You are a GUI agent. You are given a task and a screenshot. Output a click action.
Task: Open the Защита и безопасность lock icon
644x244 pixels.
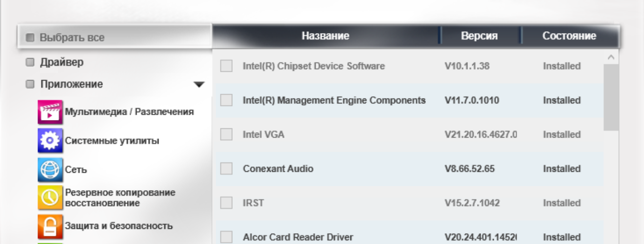[x=50, y=226]
